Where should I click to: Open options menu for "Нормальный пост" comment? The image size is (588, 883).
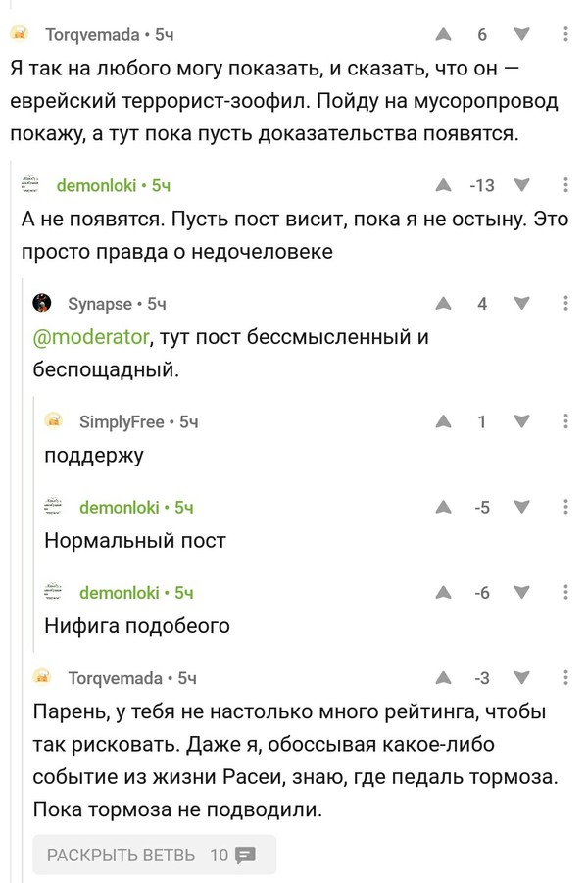[566, 508]
